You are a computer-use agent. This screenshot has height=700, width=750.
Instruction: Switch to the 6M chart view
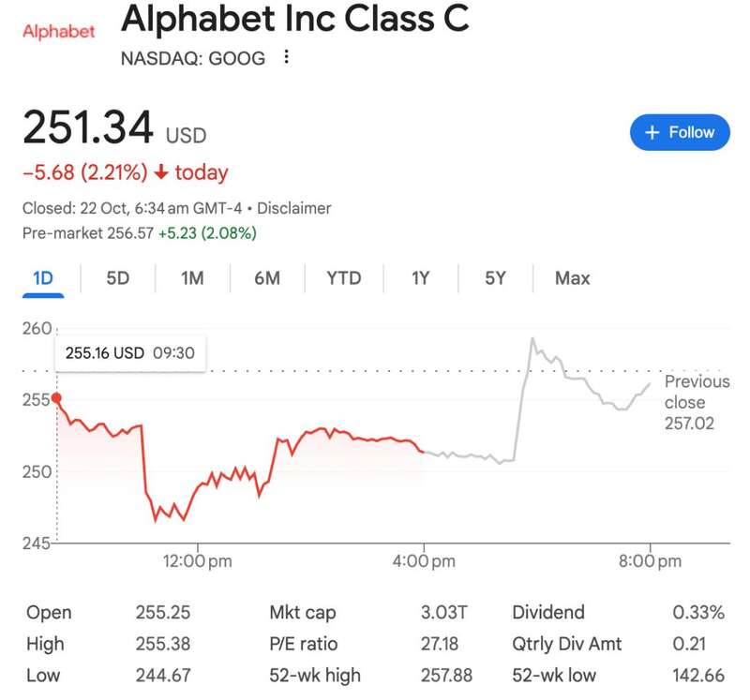(267, 278)
